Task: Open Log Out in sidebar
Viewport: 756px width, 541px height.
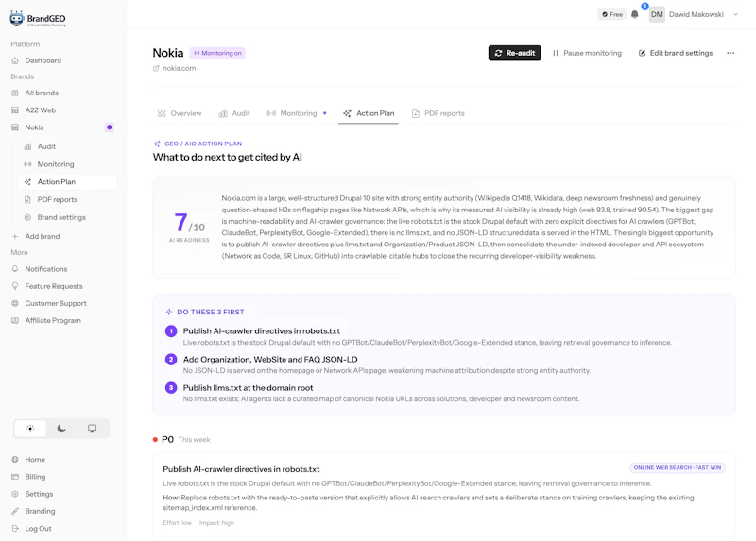Action: (x=38, y=529)
